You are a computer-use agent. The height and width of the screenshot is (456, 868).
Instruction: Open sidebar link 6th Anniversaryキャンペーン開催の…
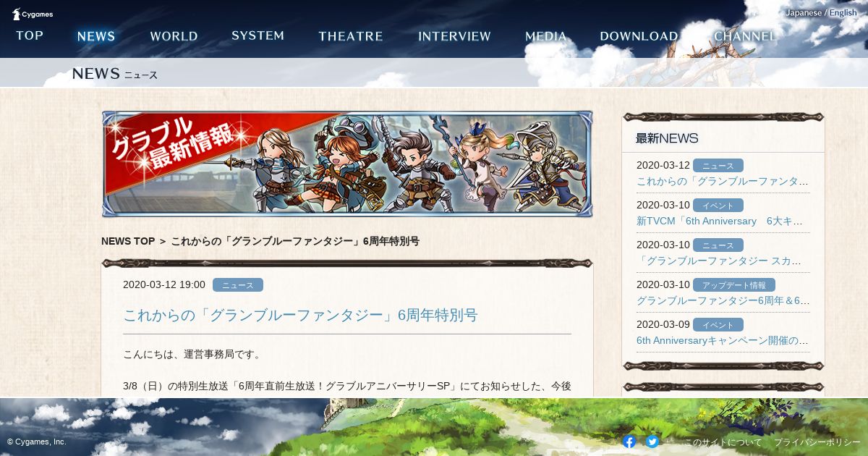(723, 340)
